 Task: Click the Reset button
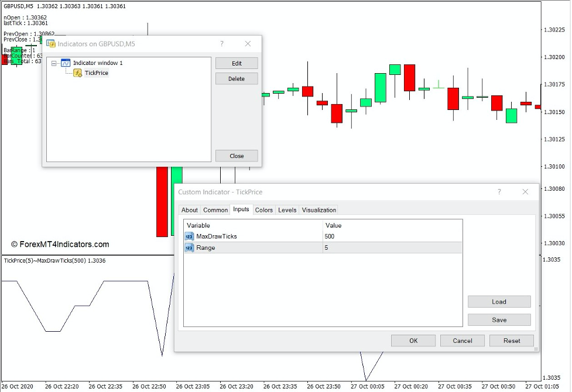(511, 340)
